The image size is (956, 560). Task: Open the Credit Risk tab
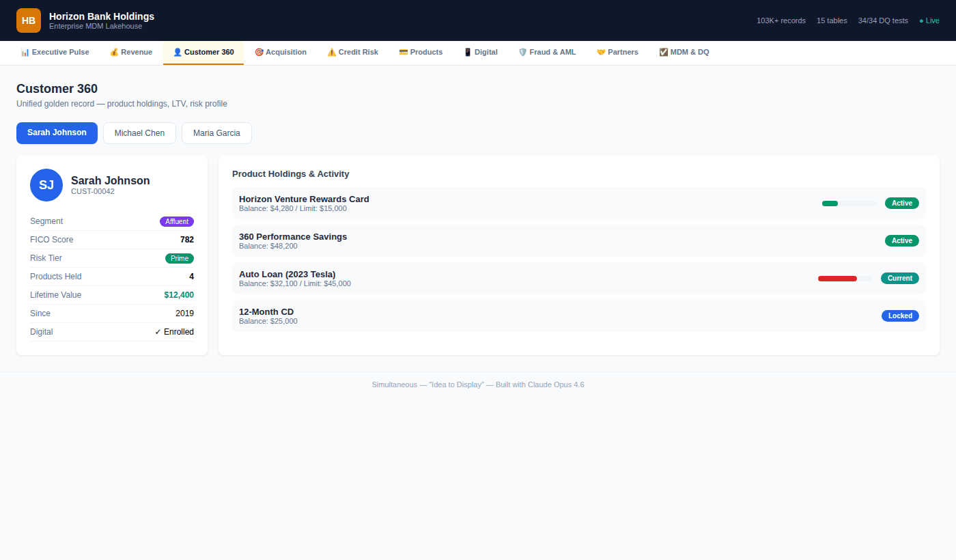(352, 52)
